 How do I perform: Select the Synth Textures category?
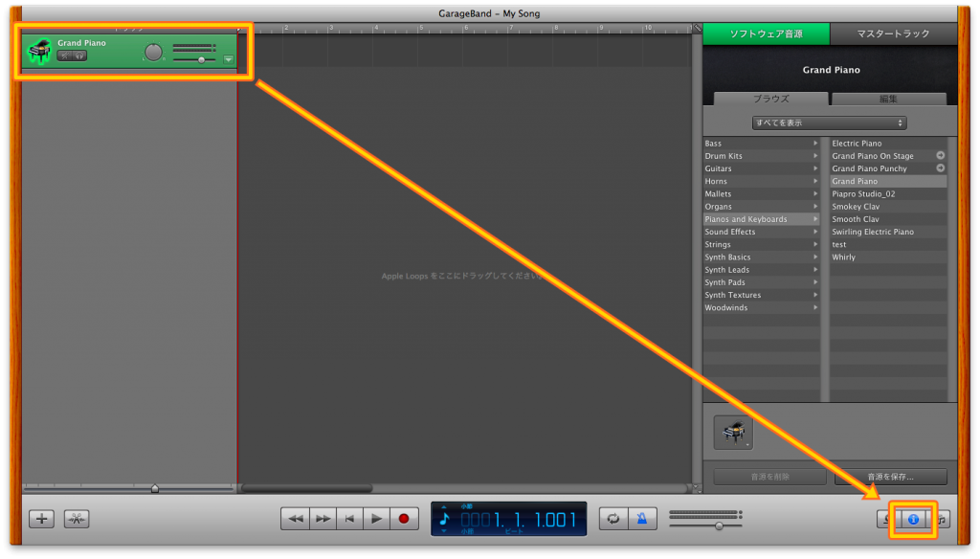[761, 295]
